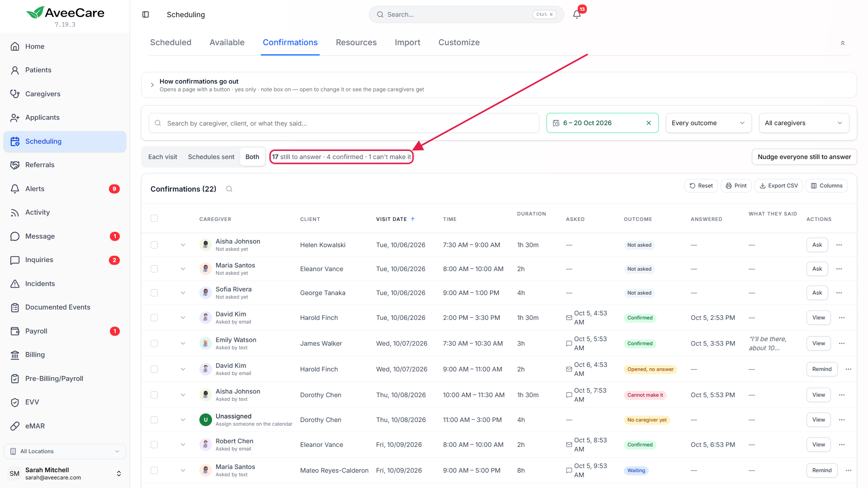Viewport: 868px width, 488px height.
Task: Open the Every outcome dropdown
Action: pyautogui.click(x=708, y=123)
